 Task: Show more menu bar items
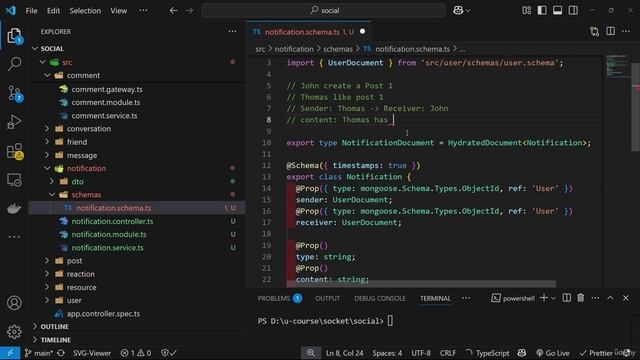click(143, 11)
